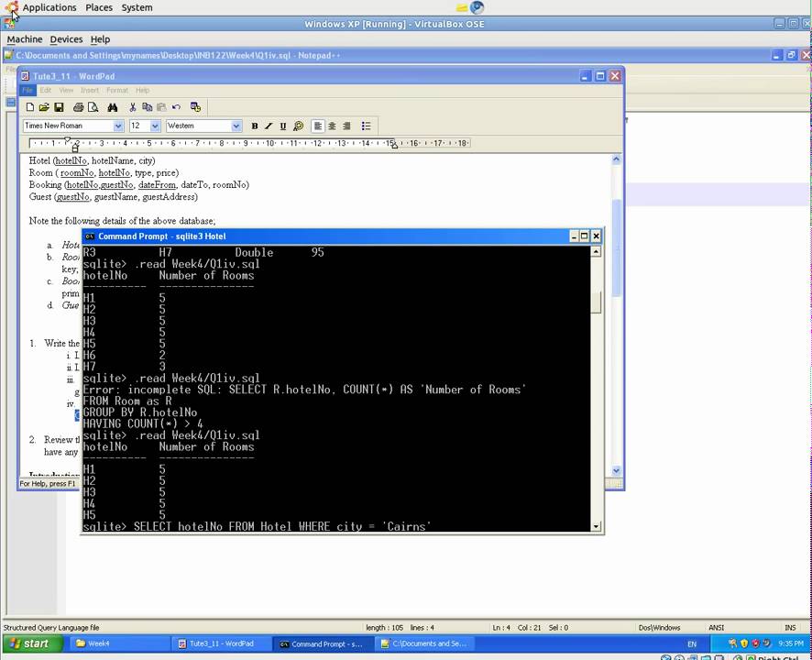This screenshot has height=660, width=812.
Task: Expand the font size 12 dropdown
Action: click(x=145, y=126)
